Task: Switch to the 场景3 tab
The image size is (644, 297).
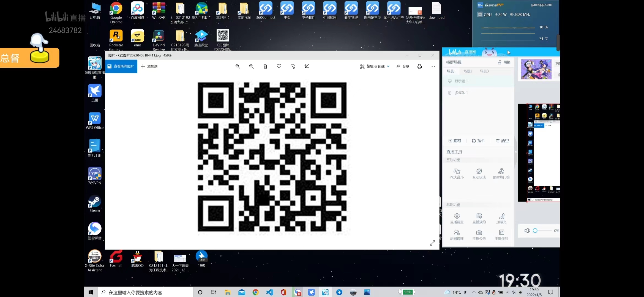Action: [484, 71]
